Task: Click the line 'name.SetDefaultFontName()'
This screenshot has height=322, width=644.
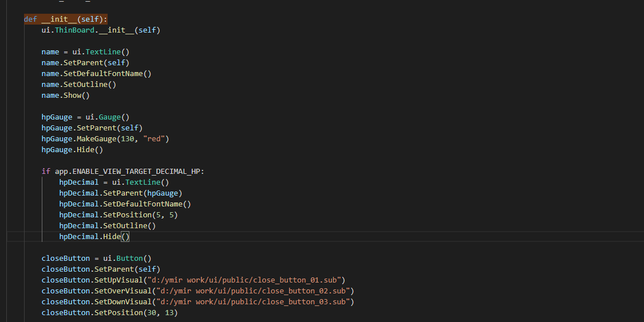Action: pyautogui.click(x=97, y=73)
